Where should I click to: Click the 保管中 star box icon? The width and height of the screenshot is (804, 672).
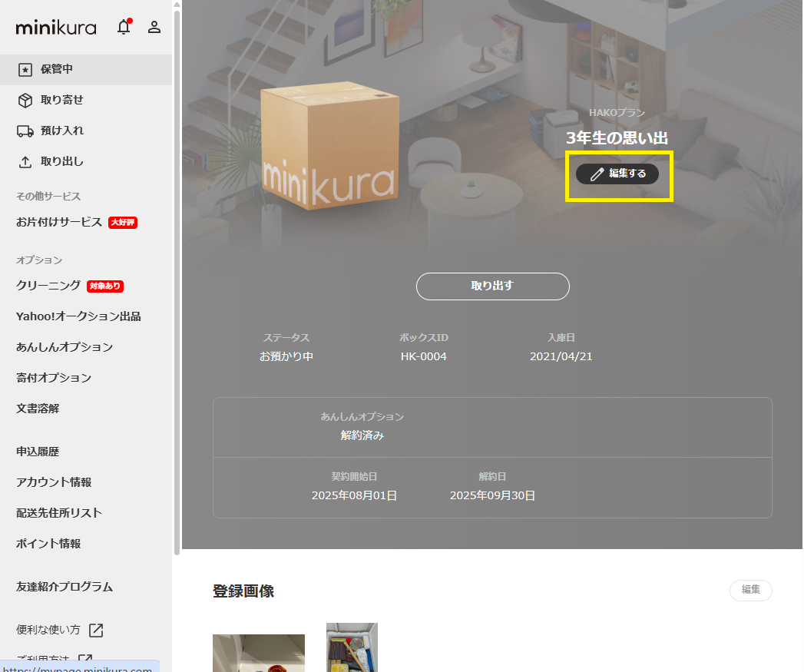tap(25, 69)
